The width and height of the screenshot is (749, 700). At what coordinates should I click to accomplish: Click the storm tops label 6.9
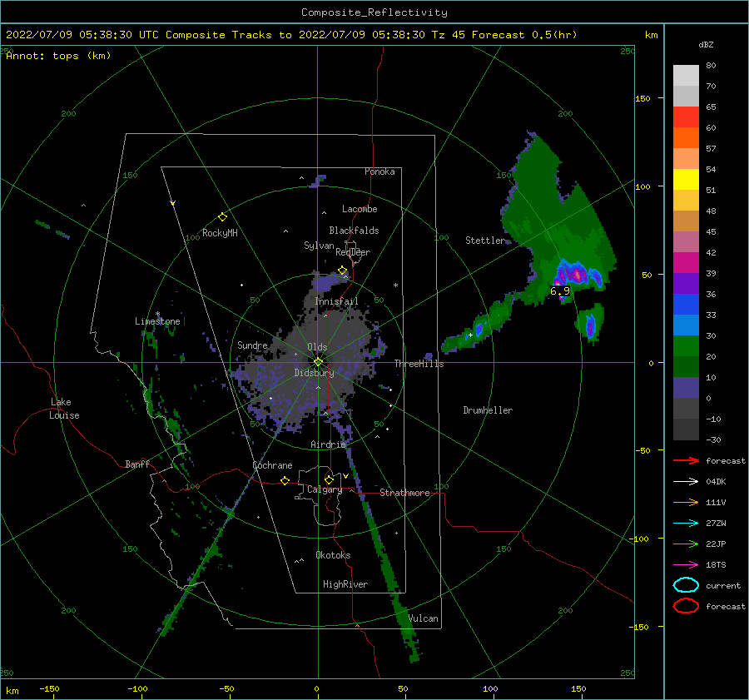tap(560, 291)
